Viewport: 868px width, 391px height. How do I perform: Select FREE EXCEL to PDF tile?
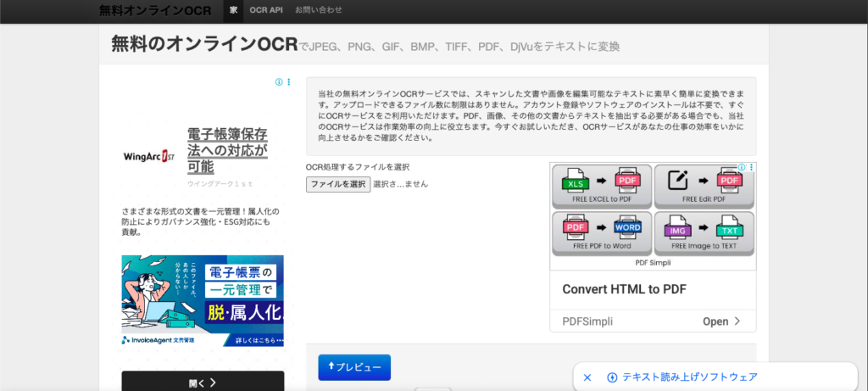602,186
